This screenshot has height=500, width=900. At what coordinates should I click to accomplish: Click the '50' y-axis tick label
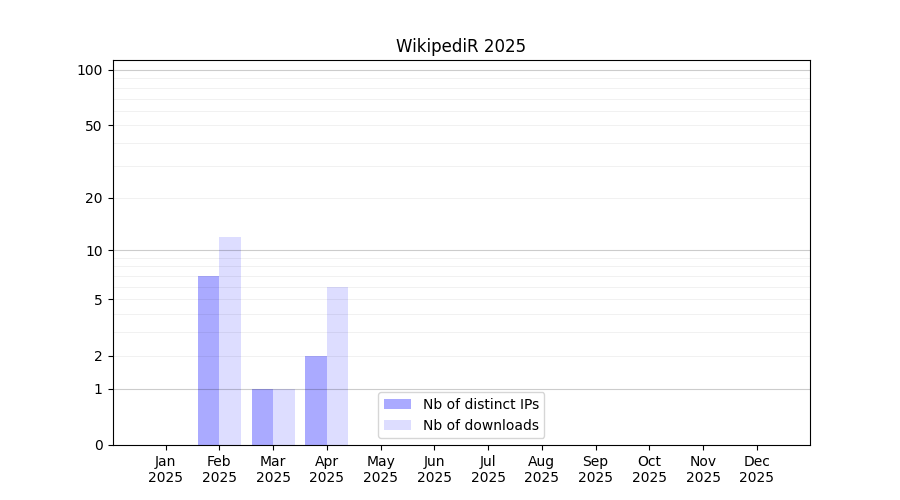[x=93, y=126]
